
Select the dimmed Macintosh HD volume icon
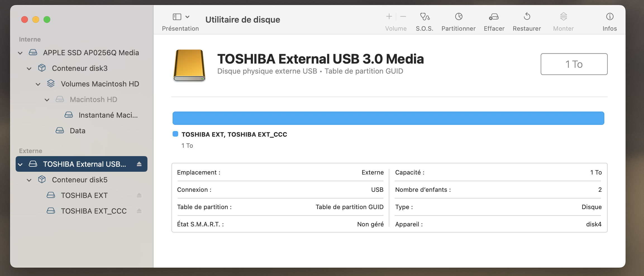coord(60,99)
